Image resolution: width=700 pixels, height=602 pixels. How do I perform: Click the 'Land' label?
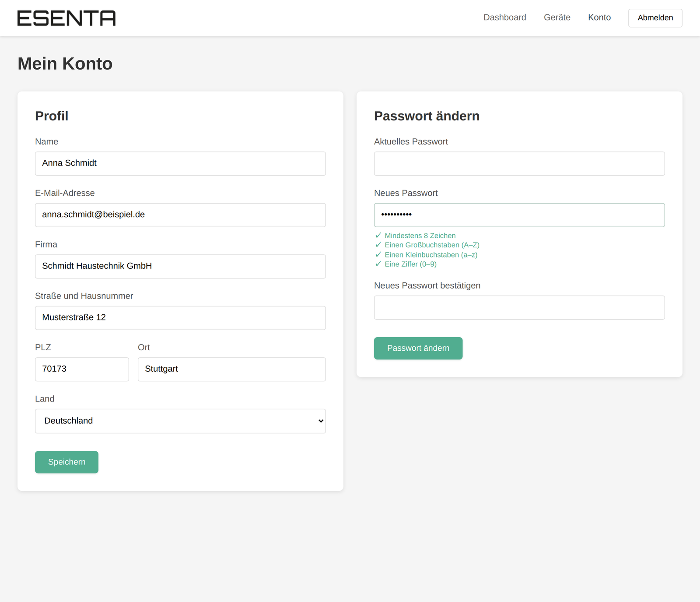[45, 399]
